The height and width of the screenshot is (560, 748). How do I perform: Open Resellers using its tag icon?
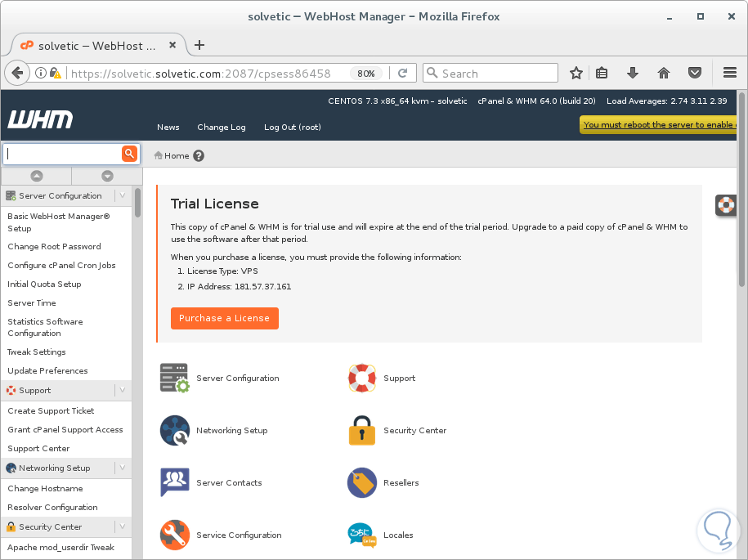tap(361, 482)
